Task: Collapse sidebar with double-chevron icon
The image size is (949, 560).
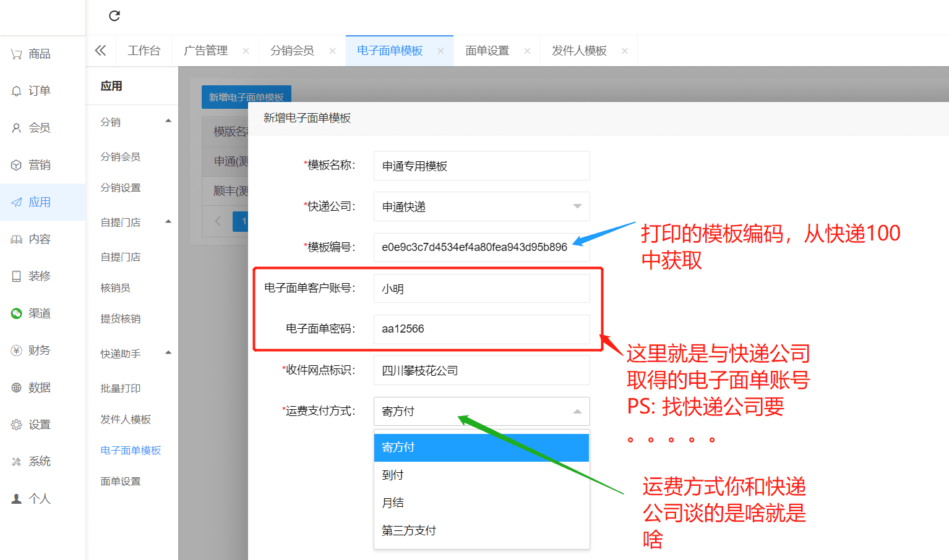Action: click(x=100, y=51)
